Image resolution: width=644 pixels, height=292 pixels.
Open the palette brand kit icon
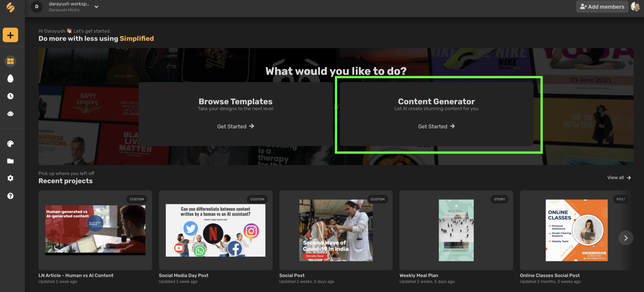click(x=10, y=144)
